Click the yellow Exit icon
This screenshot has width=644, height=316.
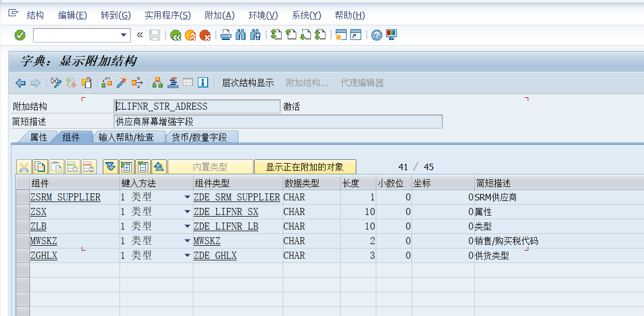[x=190, y=35]
